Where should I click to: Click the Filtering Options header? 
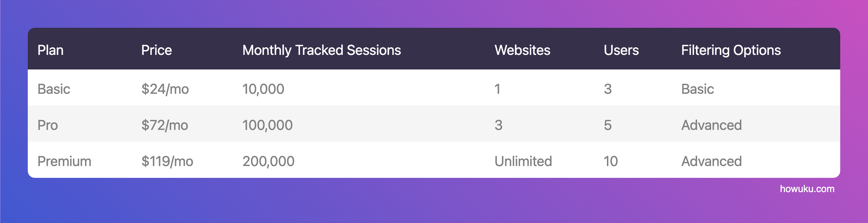(731, 50)
